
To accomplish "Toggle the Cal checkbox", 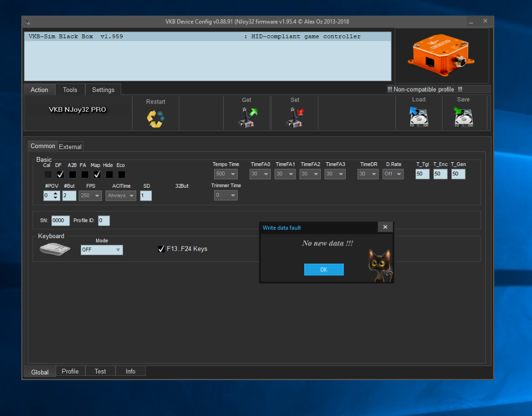I will [x=48, y=174].
